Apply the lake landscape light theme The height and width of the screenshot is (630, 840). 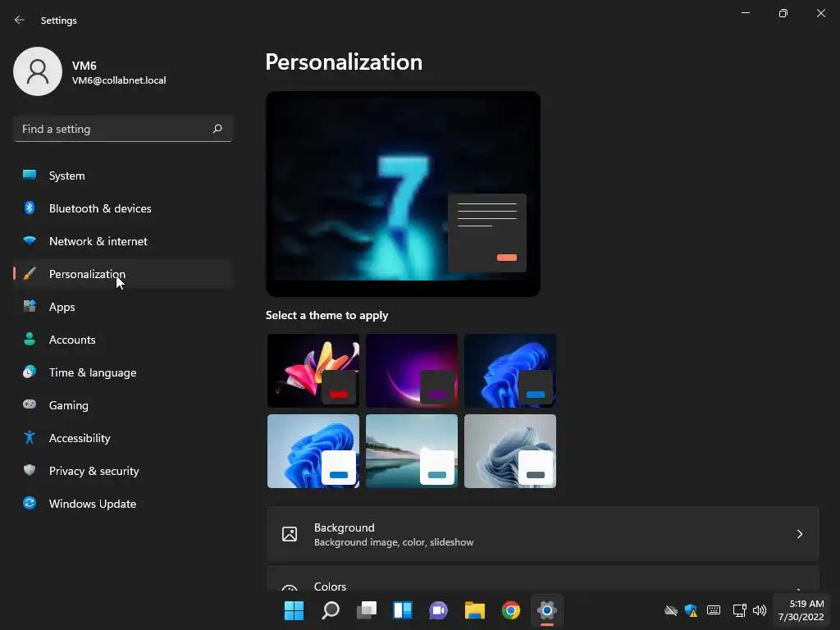(412, 451)
